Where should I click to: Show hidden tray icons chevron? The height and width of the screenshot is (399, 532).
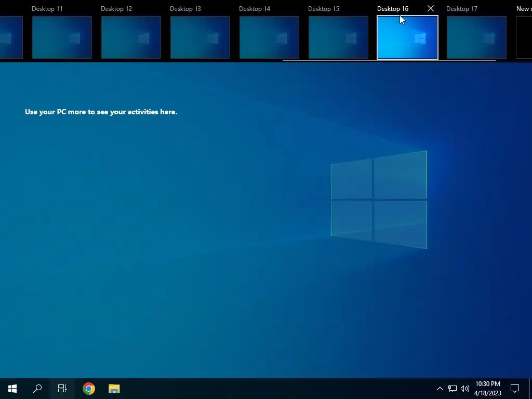[x=440, y=389]
